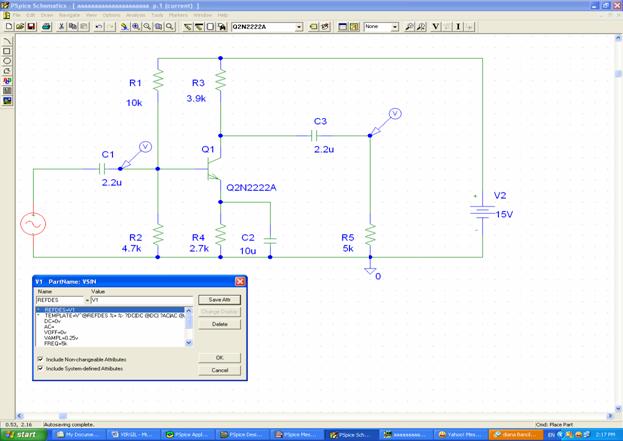623x441 pixels.
Task: Open the Q2N2222A part selection dropdown
Action: (298, 27)
